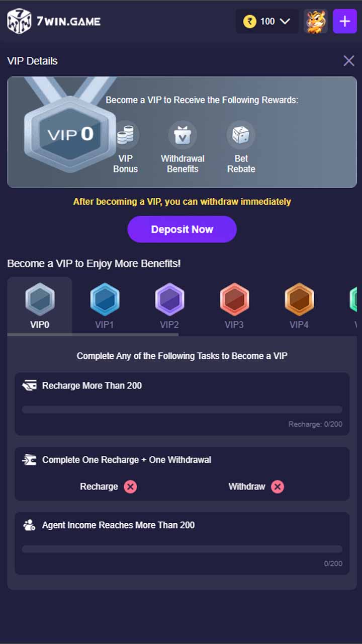Click the VIP Bonus coins icon
Screen dimensions: 362x644
tap(126, 135)
